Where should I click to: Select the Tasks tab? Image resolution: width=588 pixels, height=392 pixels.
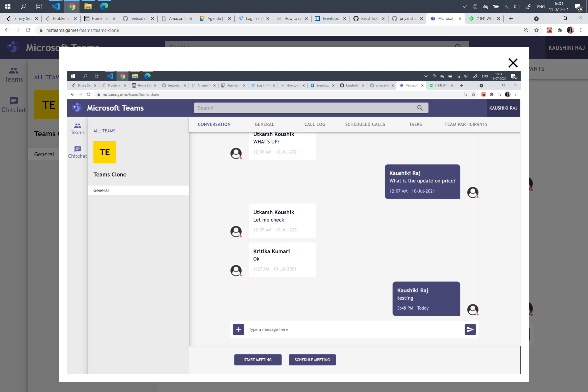click(x=415, y=124)
